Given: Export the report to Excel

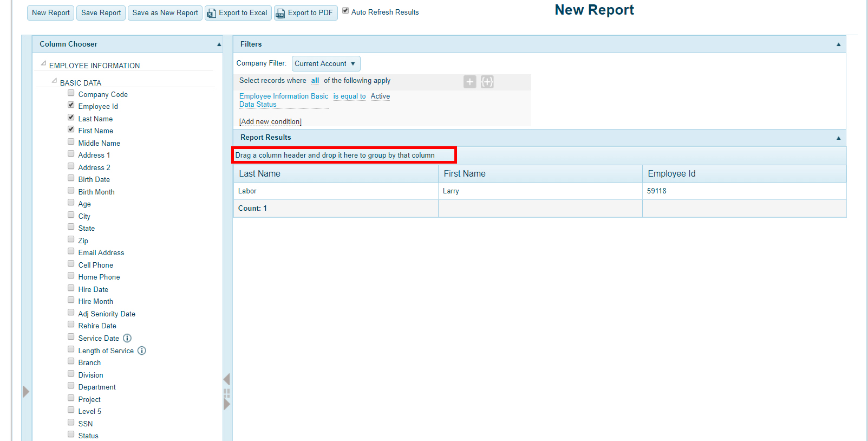Looking at the screenshot, I should tap(238, 13).
